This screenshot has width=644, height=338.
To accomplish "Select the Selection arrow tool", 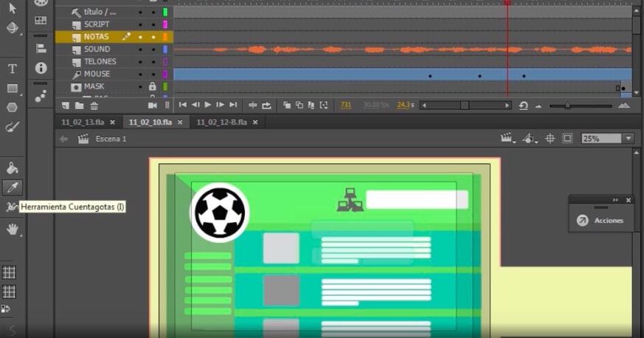I will click(x=13, y=8).
